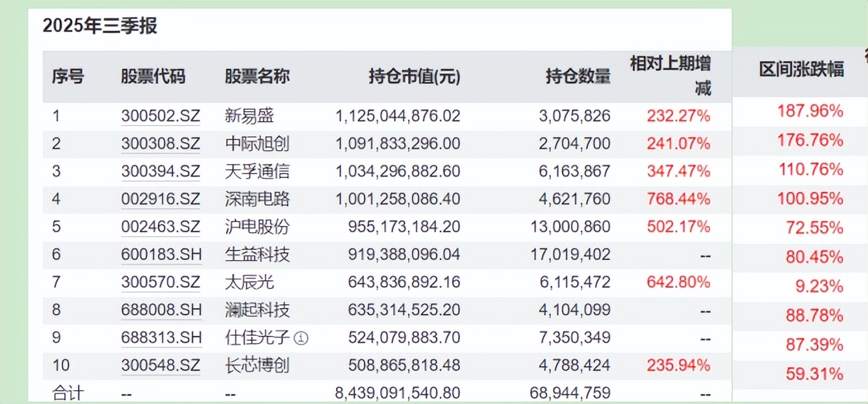
Task: Open the 600183.SH stock link
Action: pos(160,254)
